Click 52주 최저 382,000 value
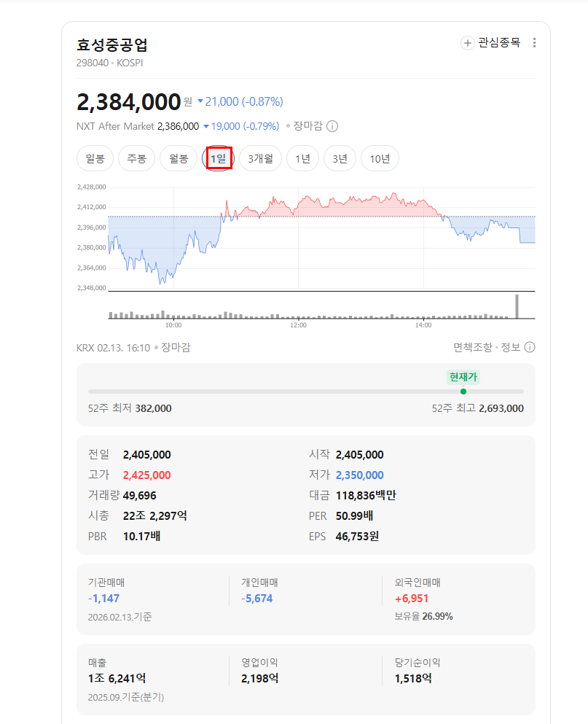 pyautogui.click(x=153, y=408)
